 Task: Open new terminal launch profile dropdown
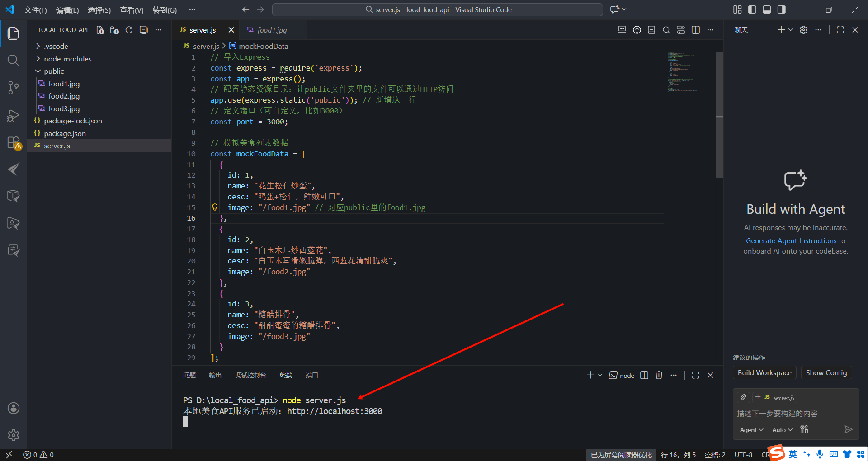600,375
